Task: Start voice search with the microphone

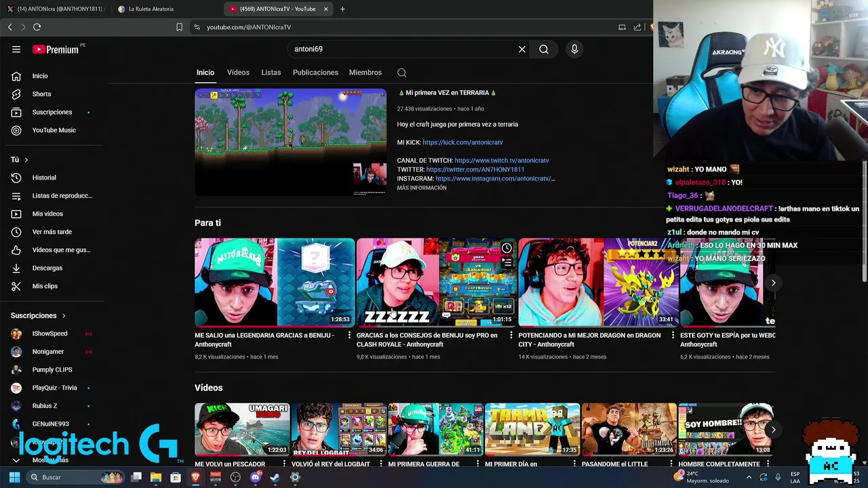Action: click(x=574, y=49)
